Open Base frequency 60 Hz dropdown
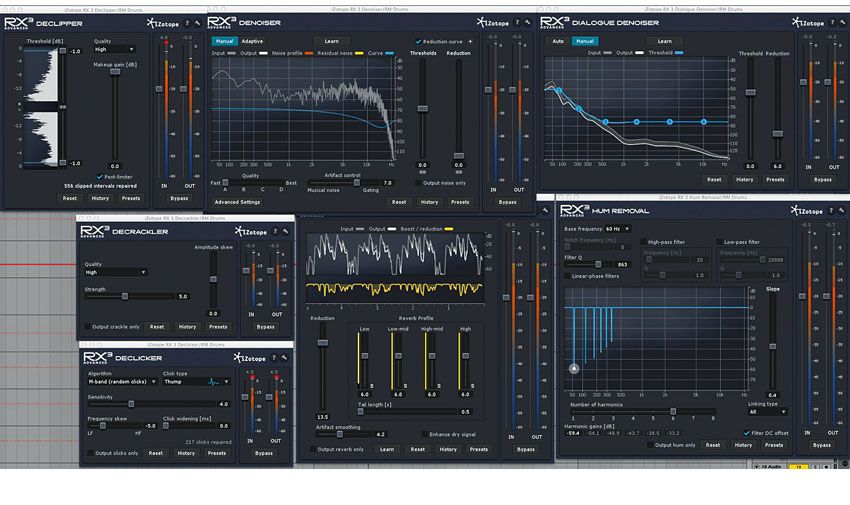The image size is (850, 505). click(x=617, y=229)
